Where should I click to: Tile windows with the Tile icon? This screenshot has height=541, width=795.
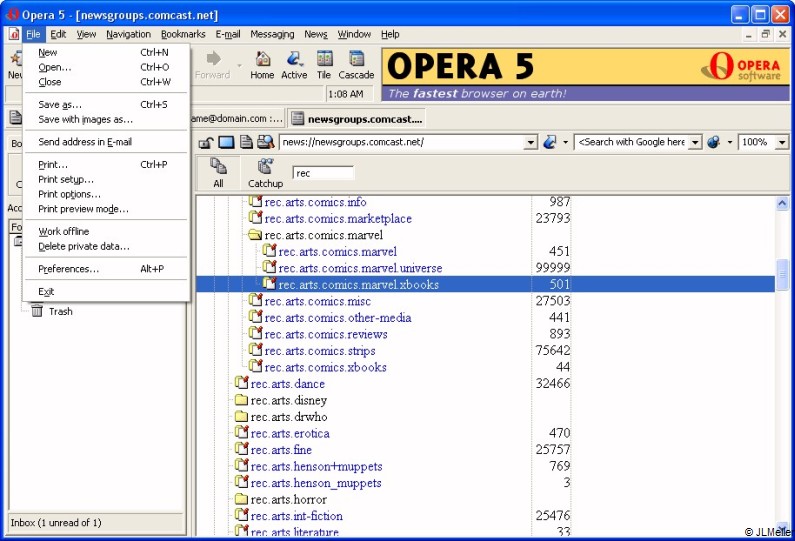tap(324, 59)
